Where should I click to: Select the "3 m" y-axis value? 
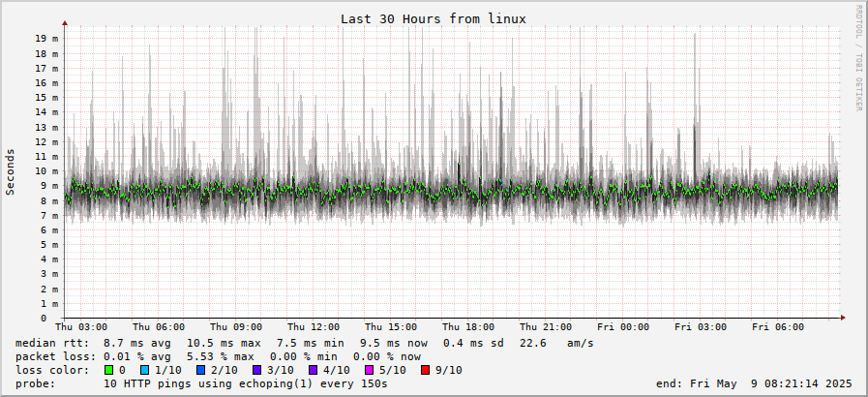click(x=49, y=274)
